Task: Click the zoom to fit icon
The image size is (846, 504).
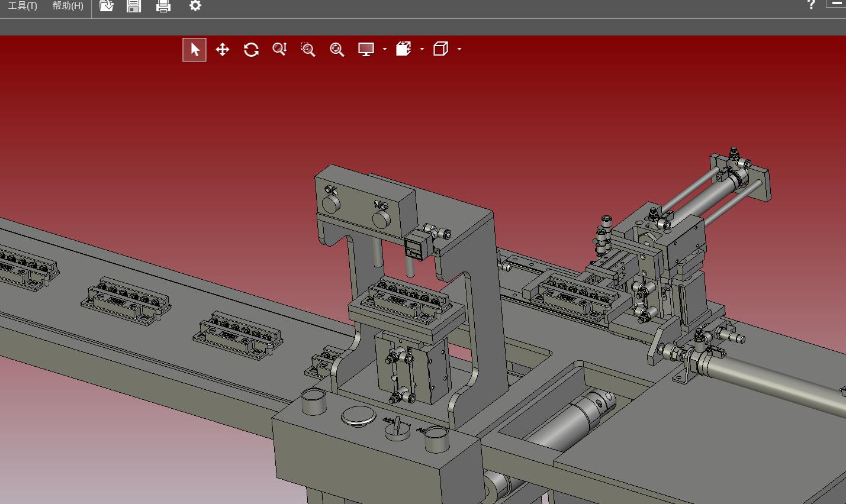Action: [x=337, y=49]
